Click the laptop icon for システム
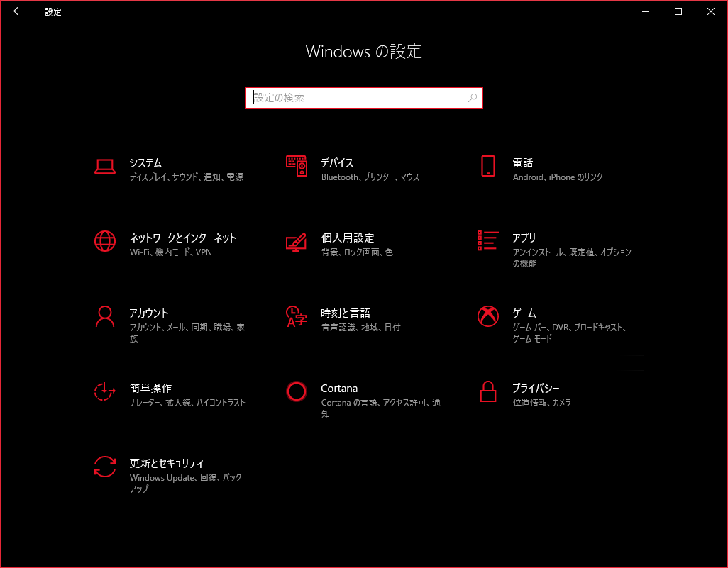 tap(105, 166)
